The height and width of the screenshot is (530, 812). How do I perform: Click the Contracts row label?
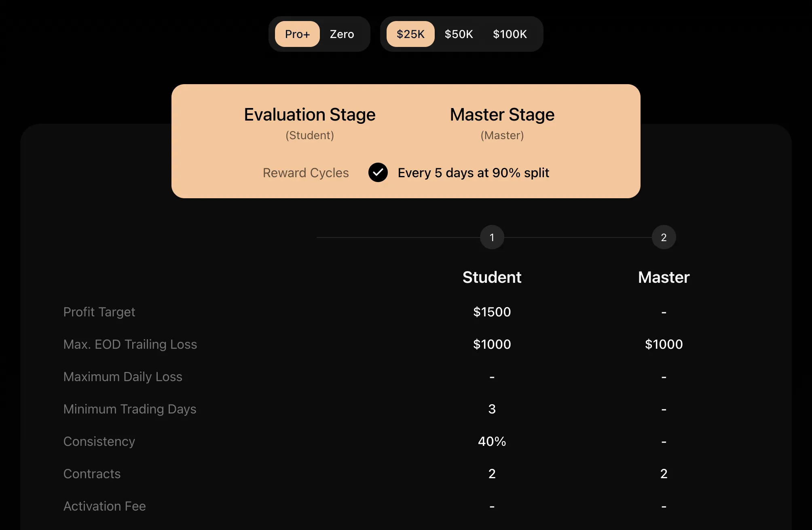(92, 474)
